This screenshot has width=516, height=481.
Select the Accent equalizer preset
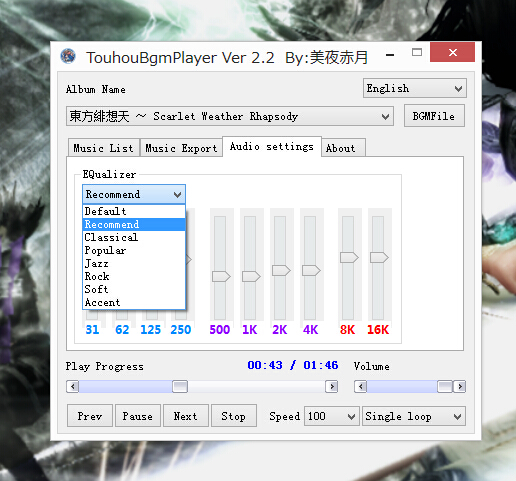point(134,302)
